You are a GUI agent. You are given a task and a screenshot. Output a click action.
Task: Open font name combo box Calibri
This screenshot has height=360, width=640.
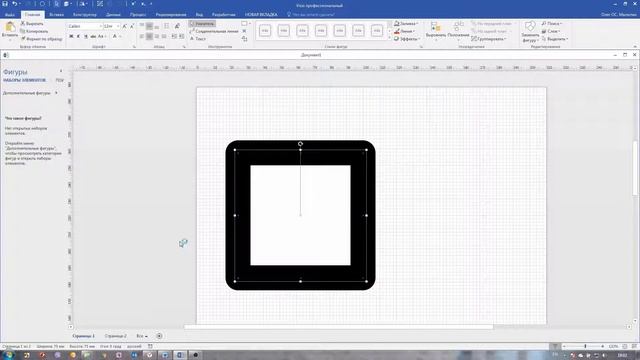coord(84,26)
